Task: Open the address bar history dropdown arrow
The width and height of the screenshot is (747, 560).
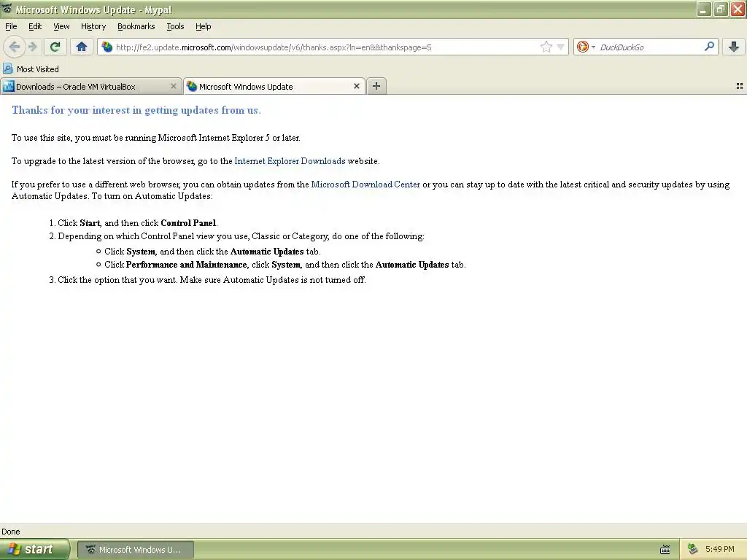Action: click(x=561, y=47)
